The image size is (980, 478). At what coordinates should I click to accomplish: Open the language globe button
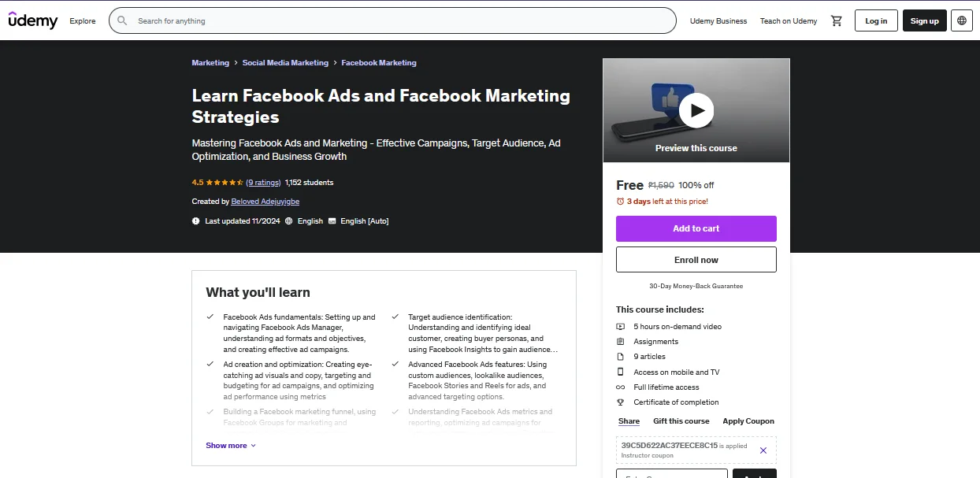coord(962,20)
